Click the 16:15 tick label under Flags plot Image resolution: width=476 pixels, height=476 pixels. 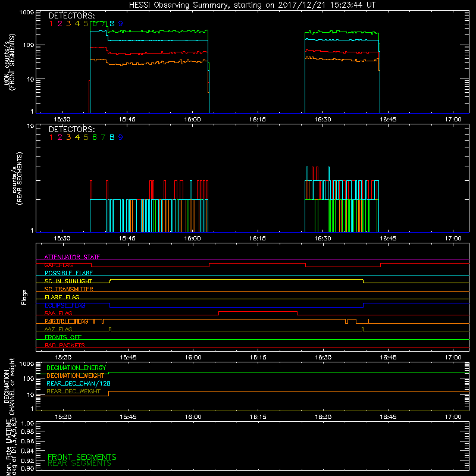point(258,358)
